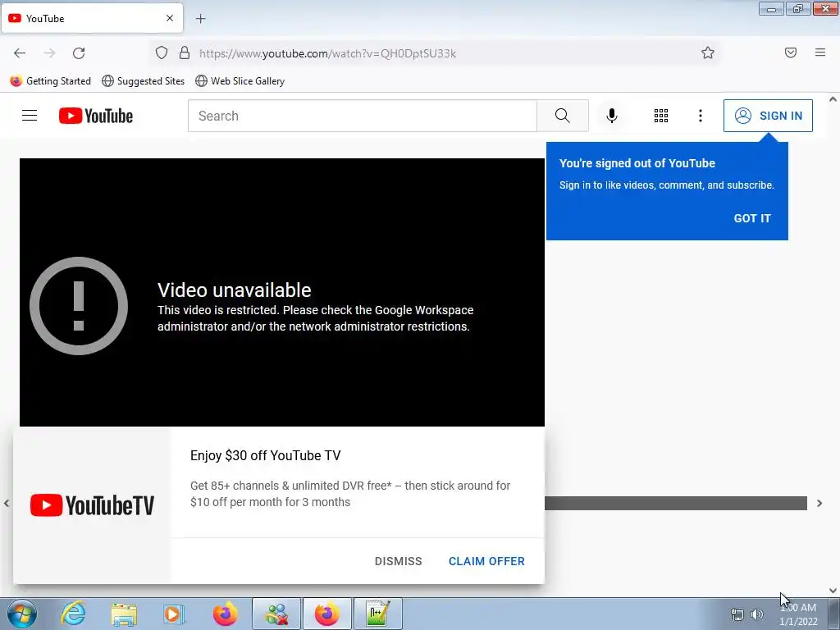Open notepad-style app in taskbar
This screenshot has height=630, width=840.
(377, 614)
